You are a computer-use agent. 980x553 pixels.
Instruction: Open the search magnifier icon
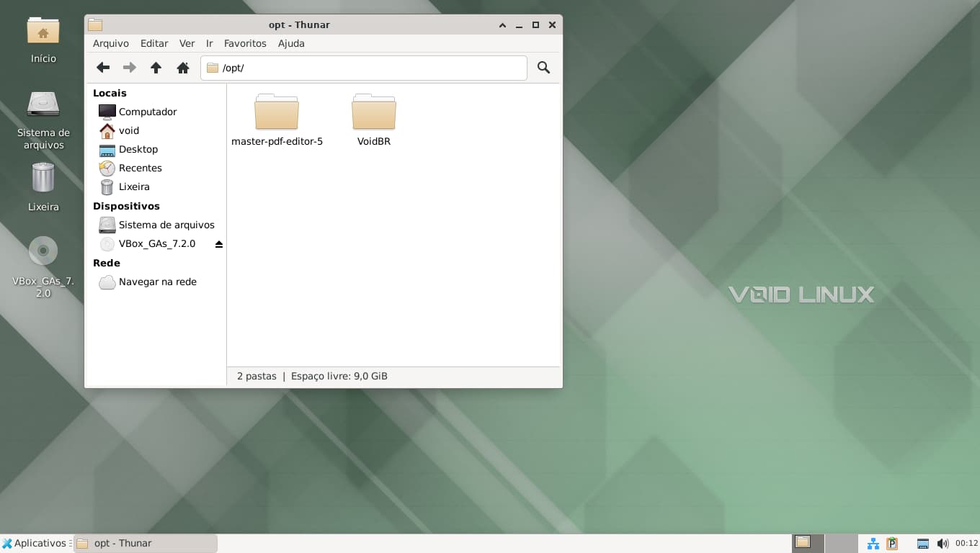point(543,68)
